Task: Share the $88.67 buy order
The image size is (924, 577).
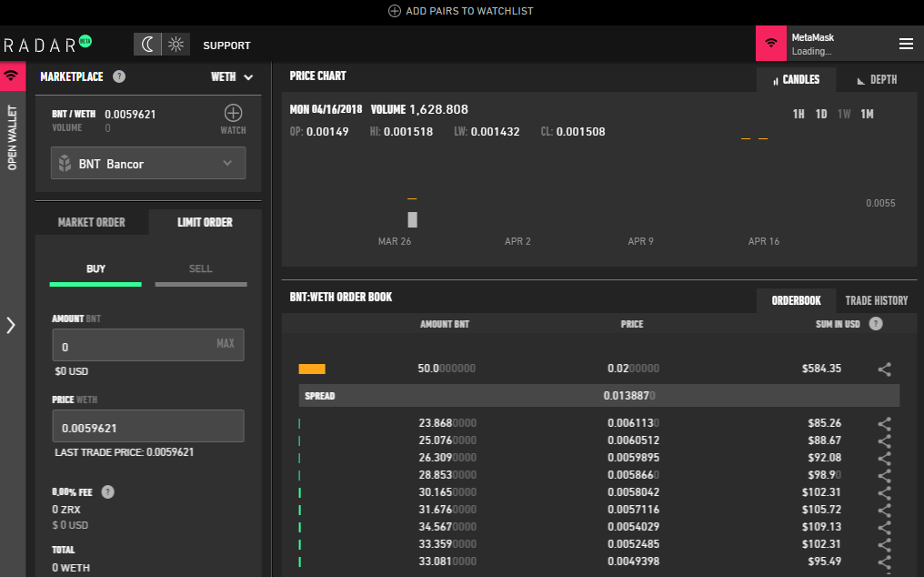Action: pos(885,440)
